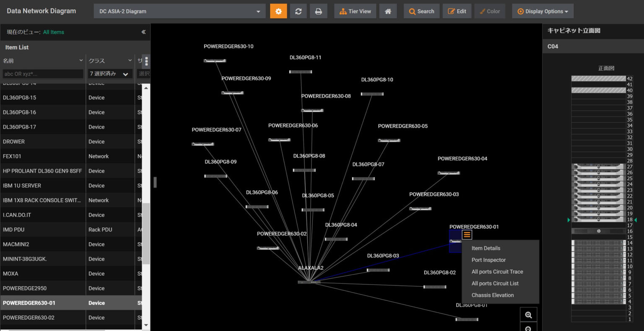This screenshot has width=644, height=331.
Task: Expand the Display Options dropdown
Action: pyautogui.click(x=543, y=11)
